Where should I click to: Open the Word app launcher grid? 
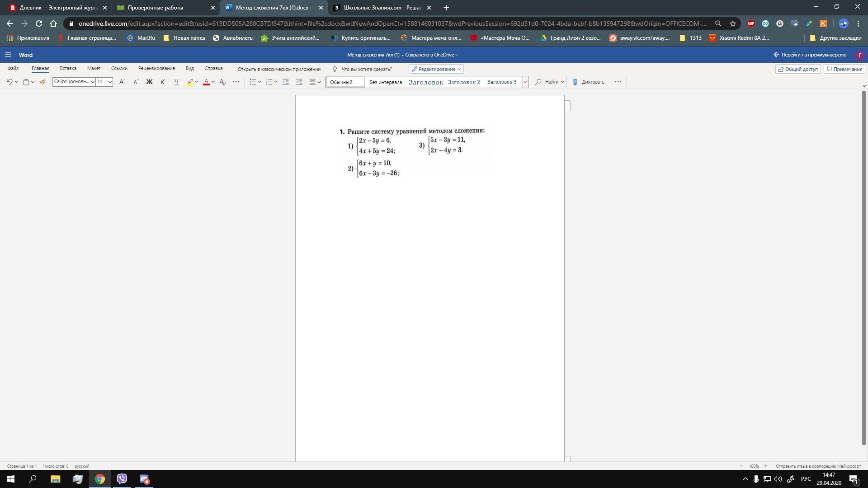click(8, 55)
